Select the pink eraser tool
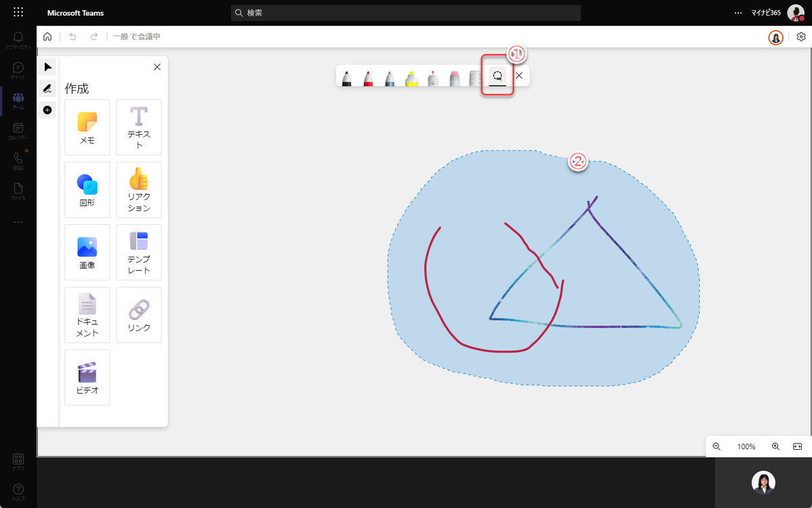Viewport: 812px width, 508px height. tap(454, 77)
